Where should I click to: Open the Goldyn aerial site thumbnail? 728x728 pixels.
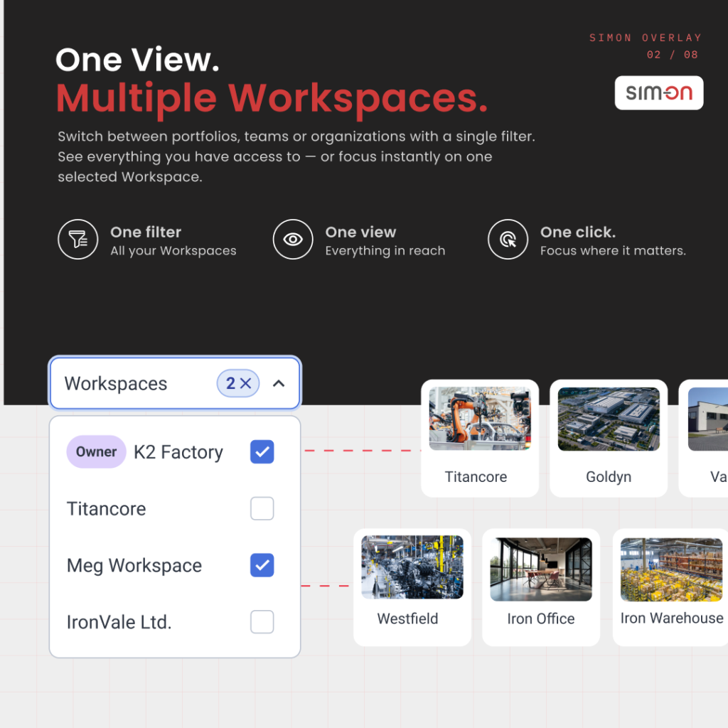pyautogui.click(x=609, y=419)
